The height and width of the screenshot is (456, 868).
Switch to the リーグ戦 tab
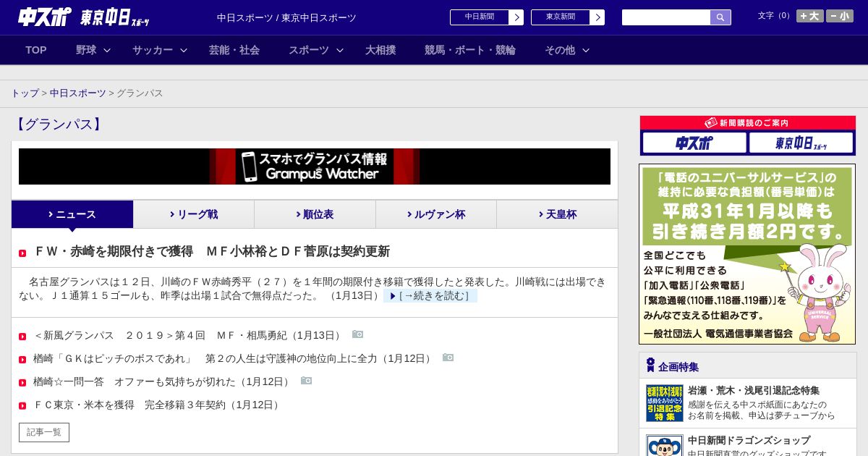click(x=194, y=214)
